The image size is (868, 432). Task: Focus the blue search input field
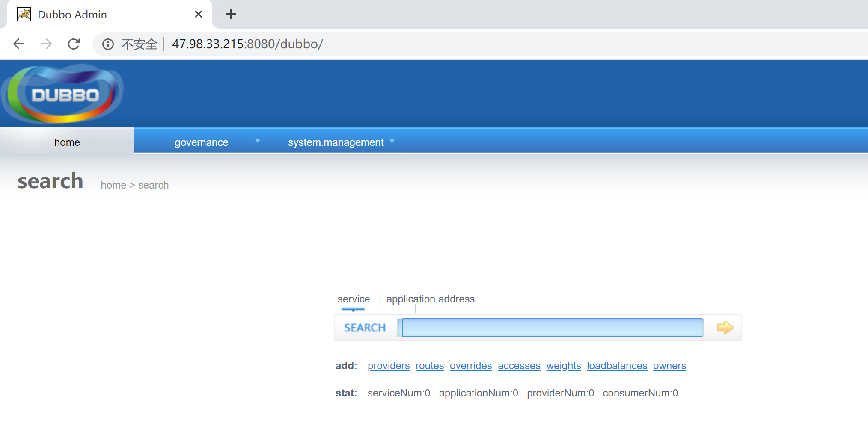point(552,328)
